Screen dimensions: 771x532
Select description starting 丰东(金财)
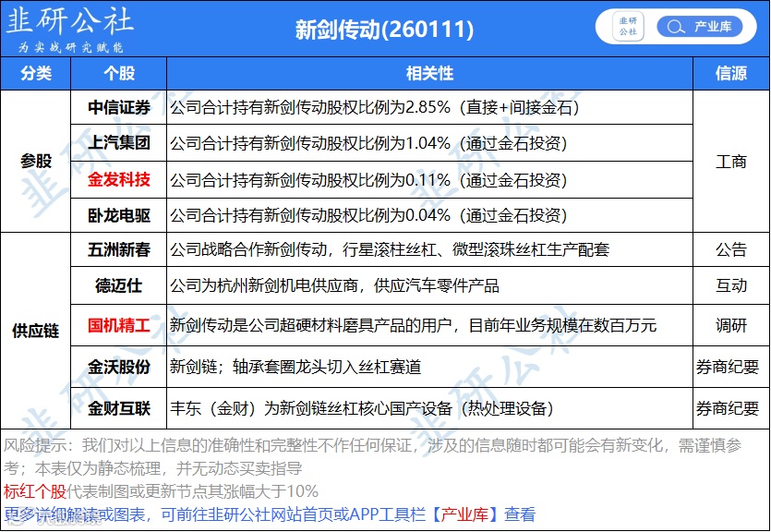coord(362,408)
